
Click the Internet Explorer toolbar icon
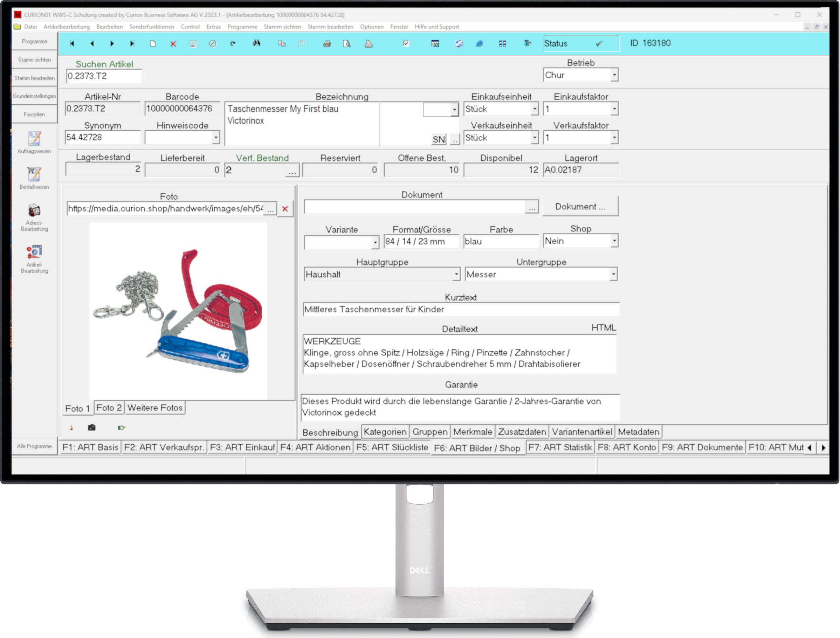pyautogui.click(x=480, y=44)
